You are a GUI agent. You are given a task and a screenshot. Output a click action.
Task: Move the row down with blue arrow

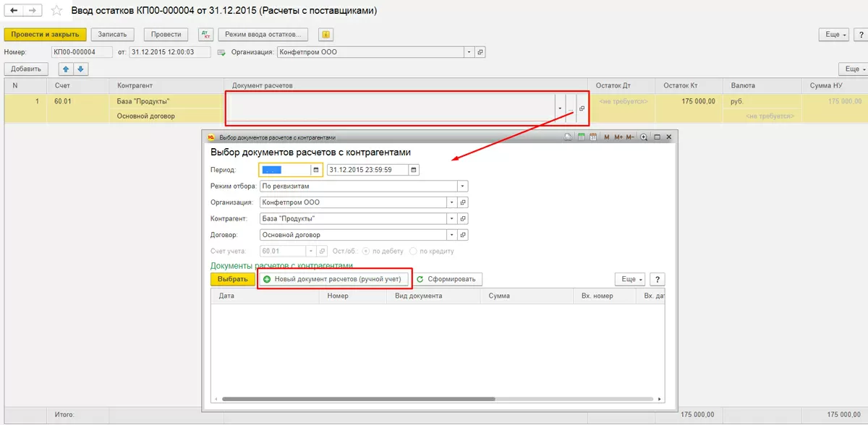click(x=80, y=69)
